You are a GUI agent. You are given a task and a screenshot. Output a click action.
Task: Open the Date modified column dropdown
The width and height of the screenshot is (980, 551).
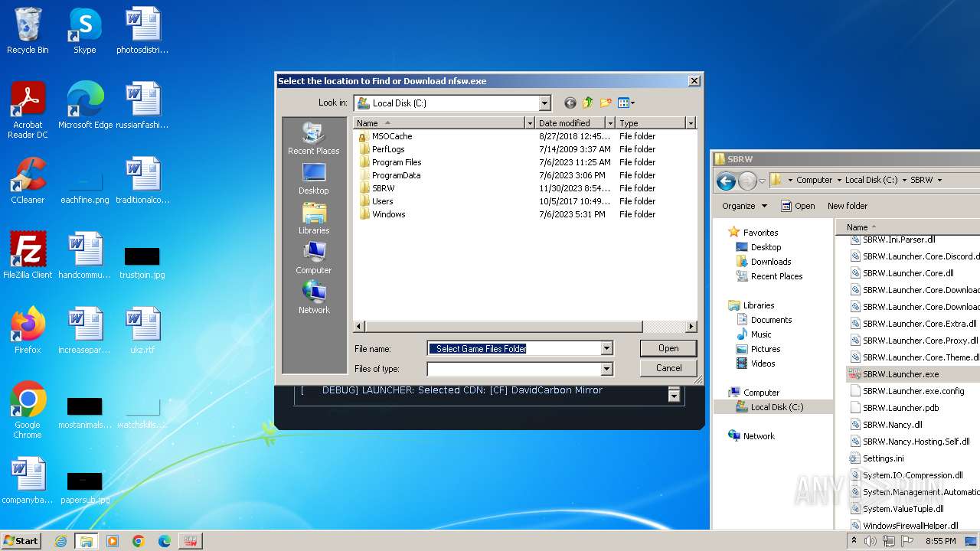(x=610, y=122)
